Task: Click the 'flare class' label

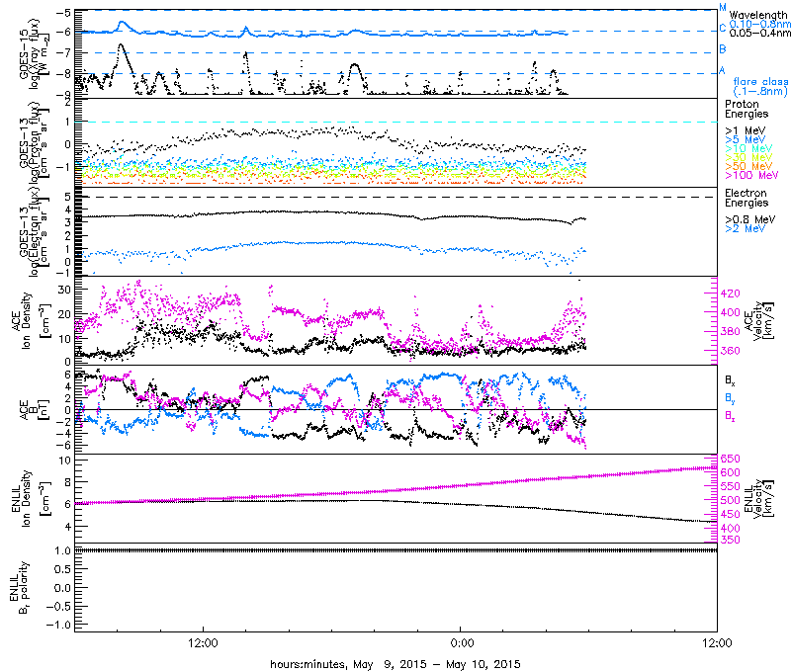Action: [760, 81]
